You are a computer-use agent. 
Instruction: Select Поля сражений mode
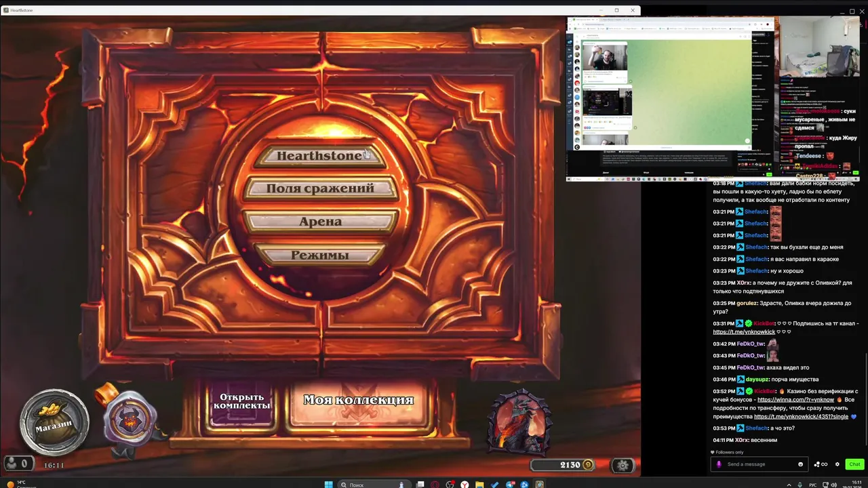pos(320,188)
